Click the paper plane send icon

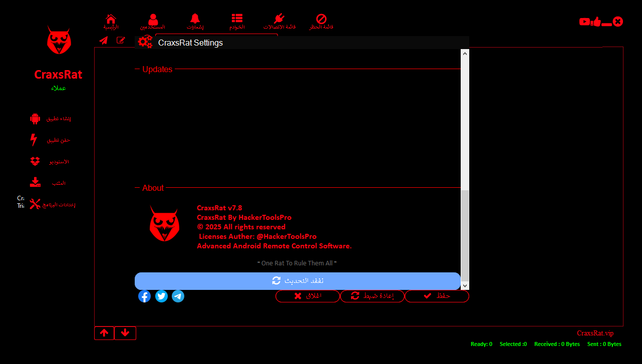[x=104, y=41]
